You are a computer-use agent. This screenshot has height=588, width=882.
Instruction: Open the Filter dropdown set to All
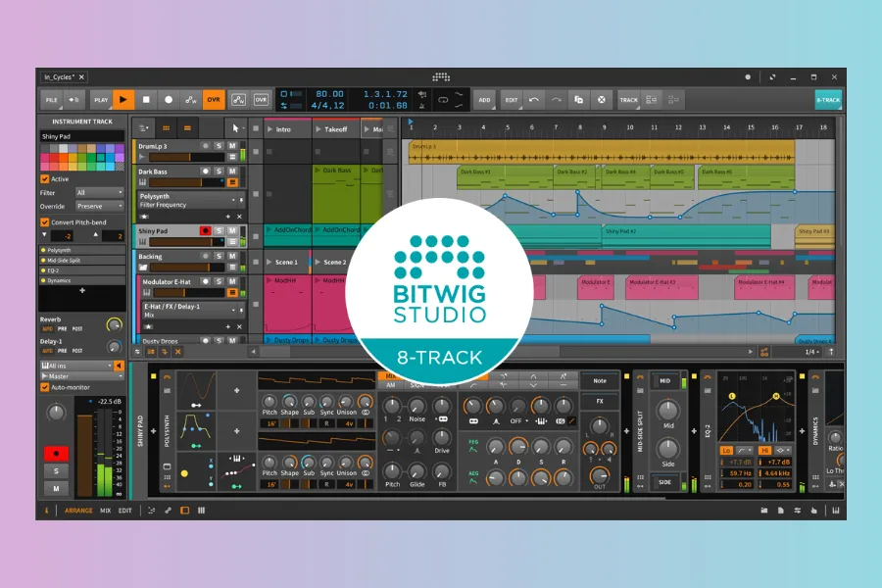(99, 193)
